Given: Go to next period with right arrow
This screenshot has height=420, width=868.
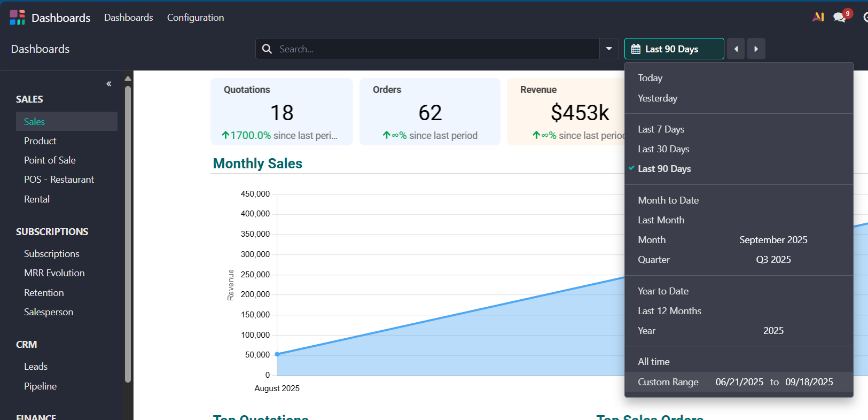Looking at the screenshot, I should coord(756,49).
